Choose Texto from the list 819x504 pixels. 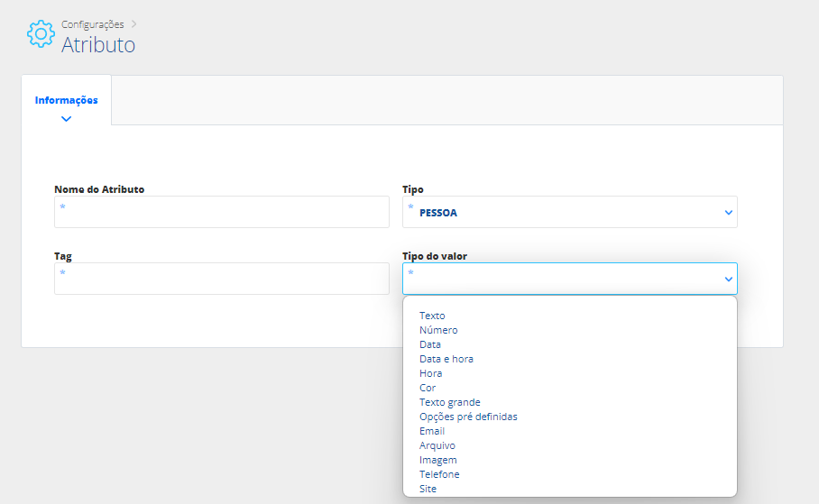coord(432,316)
